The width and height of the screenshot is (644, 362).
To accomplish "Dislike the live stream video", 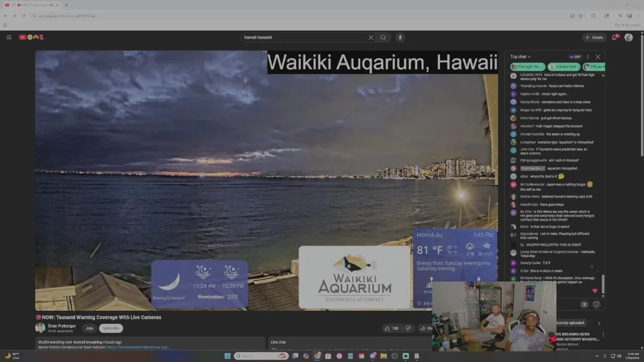I will 408,328.
